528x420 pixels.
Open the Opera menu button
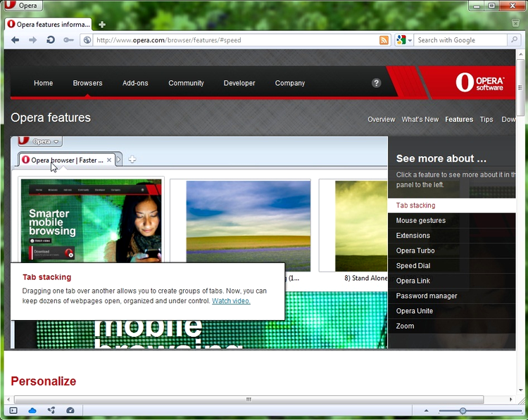22,6
